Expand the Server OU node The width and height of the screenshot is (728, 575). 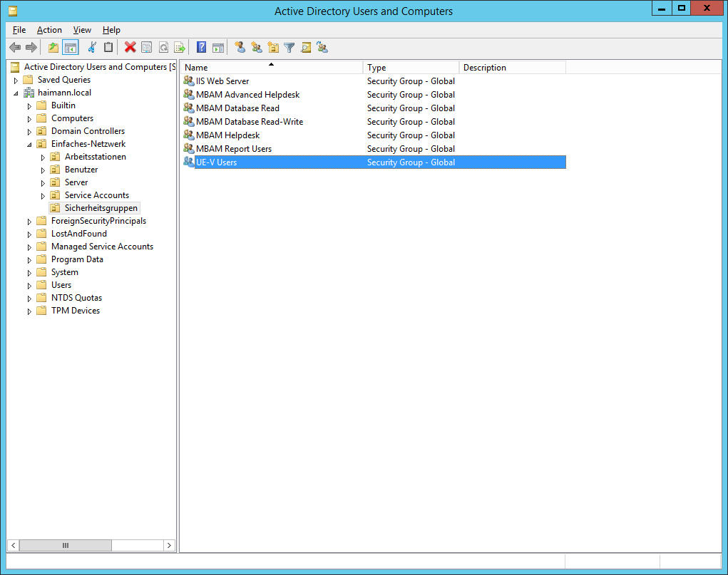[x=43, y=183]
